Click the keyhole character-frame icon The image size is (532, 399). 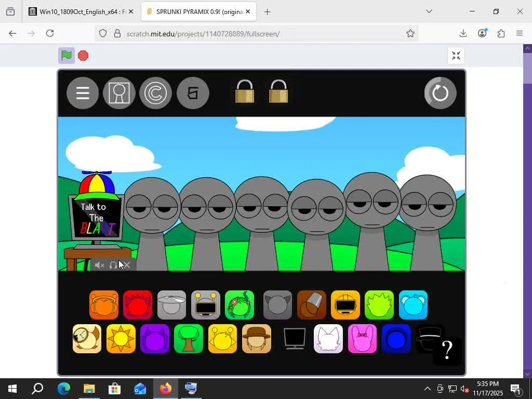pyautogui.click(x=119, y=93)
